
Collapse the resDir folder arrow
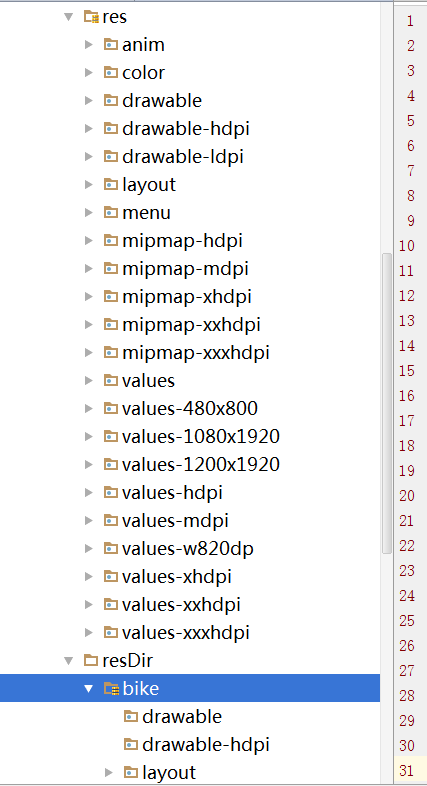(x=69, y=661)
